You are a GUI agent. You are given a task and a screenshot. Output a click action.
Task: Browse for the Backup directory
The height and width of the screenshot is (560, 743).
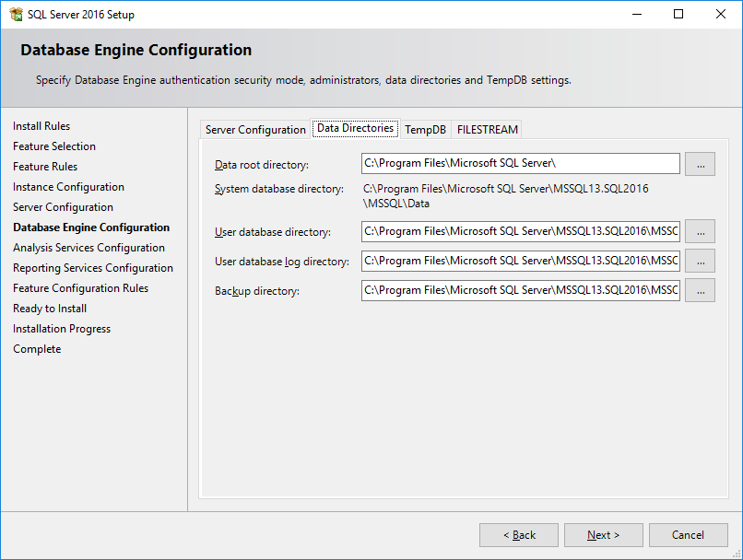pyautogui.click(x=700, y=290)
